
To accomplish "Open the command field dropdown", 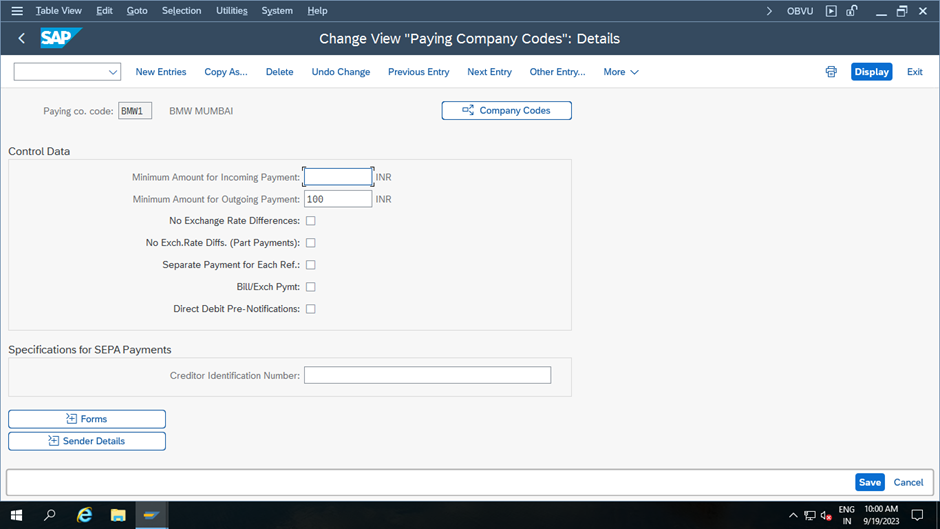I will [113, 72].
